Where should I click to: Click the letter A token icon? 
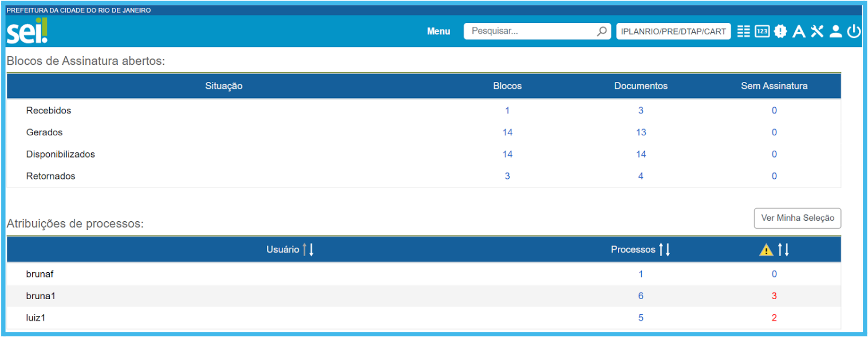click(799, 32)
